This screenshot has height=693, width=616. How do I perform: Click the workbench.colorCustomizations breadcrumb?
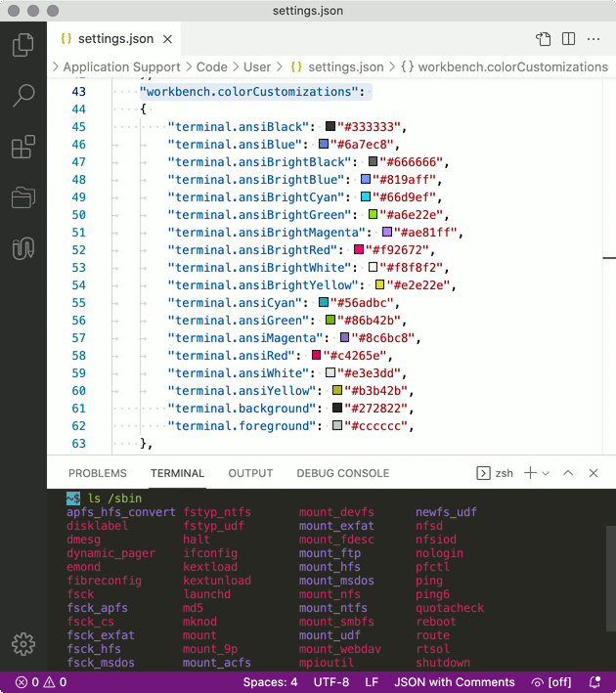tap(505, 66)
